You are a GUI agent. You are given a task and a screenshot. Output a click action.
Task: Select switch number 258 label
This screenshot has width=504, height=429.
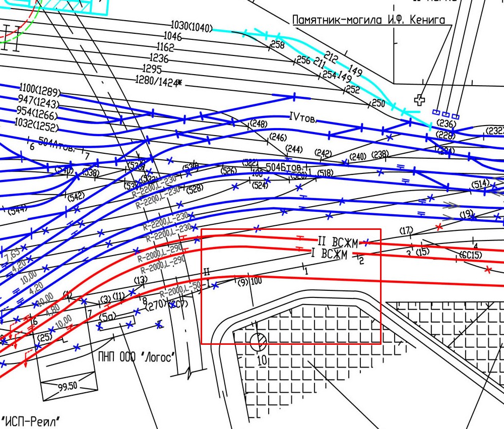[x=278, y=45]
